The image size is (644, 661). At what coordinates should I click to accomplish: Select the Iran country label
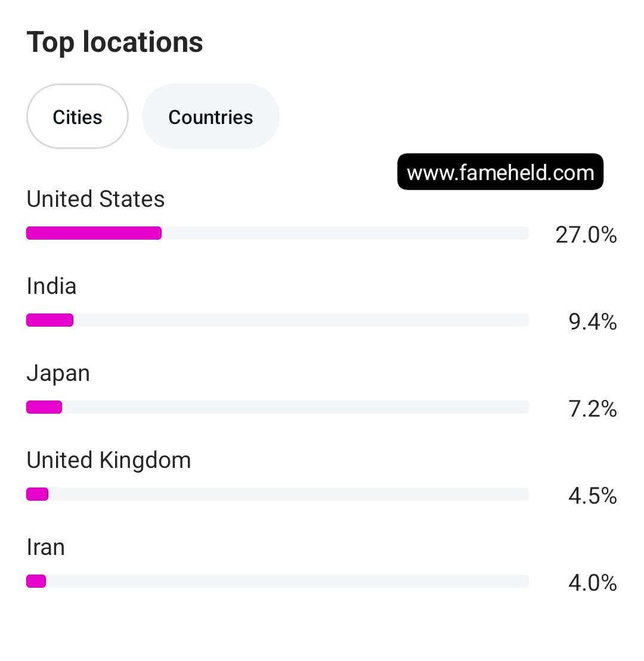46,547
